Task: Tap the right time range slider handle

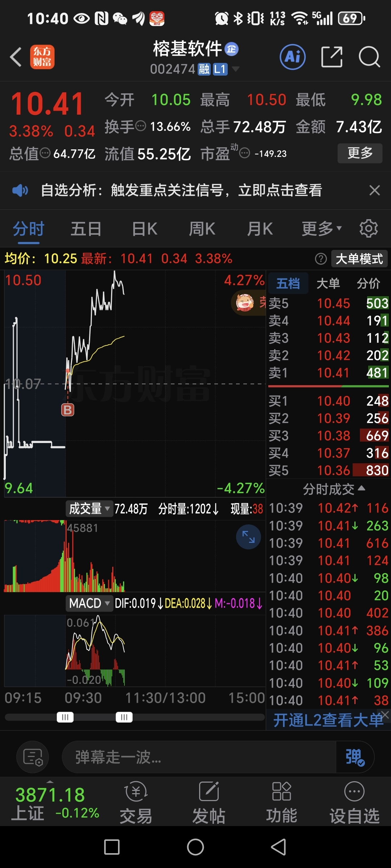Action: tap(124, 717)
